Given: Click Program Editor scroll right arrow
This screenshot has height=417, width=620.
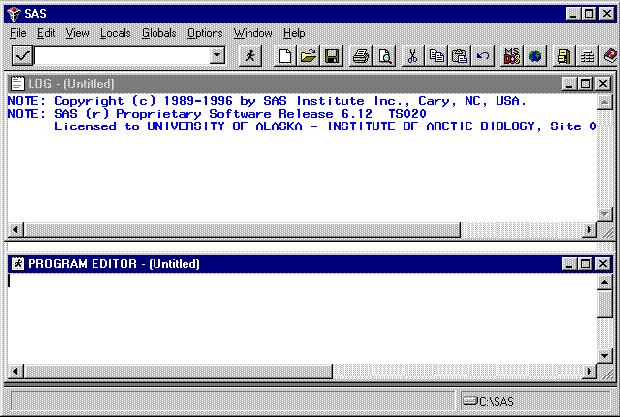Looking at the screenshot, I should (589, 371).
